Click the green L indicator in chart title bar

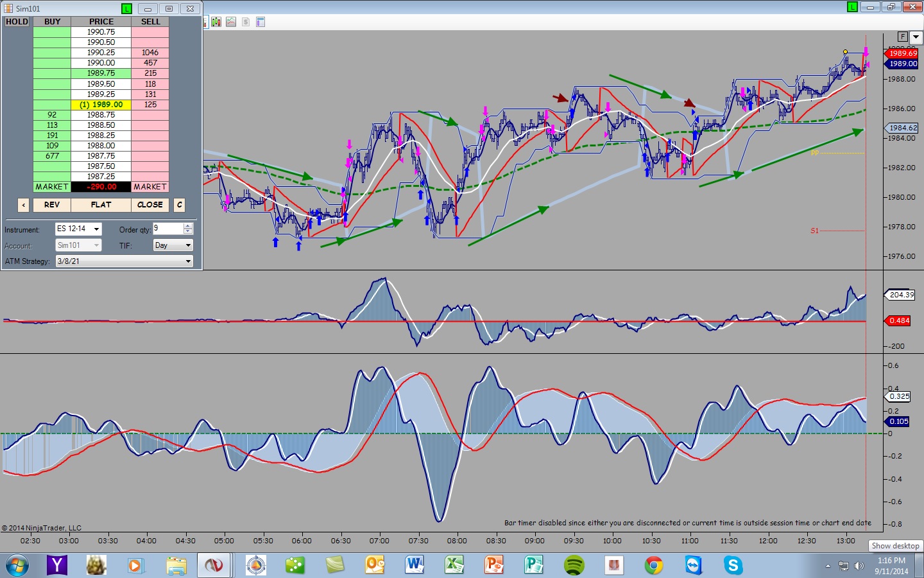pyautogui.click(x=852, y=7)
